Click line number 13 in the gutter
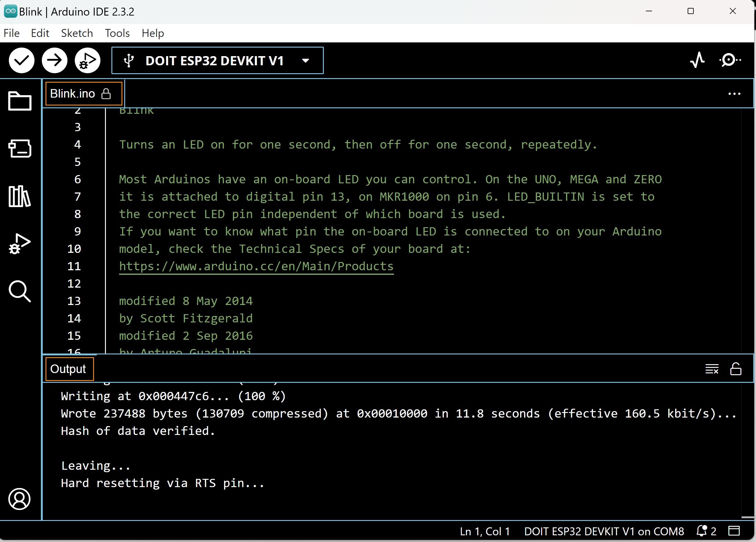The width and height of the screenshot is (756, 542). 74,301
